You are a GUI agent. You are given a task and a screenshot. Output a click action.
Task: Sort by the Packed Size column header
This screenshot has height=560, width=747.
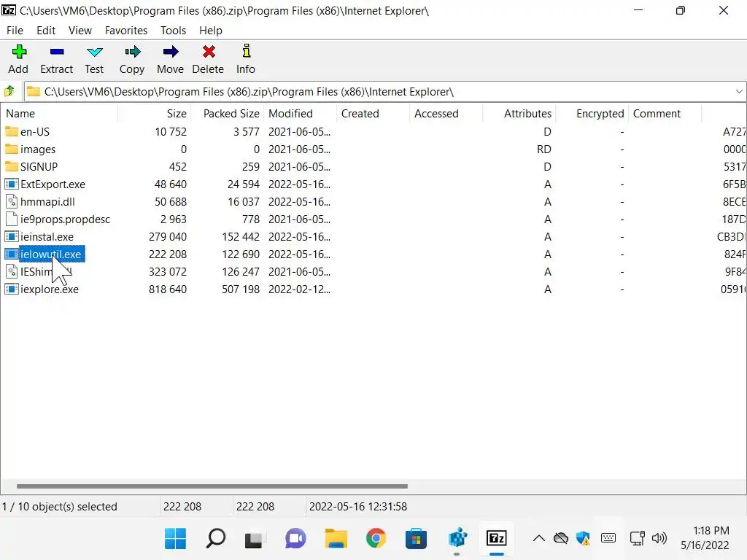pos(228,113)
